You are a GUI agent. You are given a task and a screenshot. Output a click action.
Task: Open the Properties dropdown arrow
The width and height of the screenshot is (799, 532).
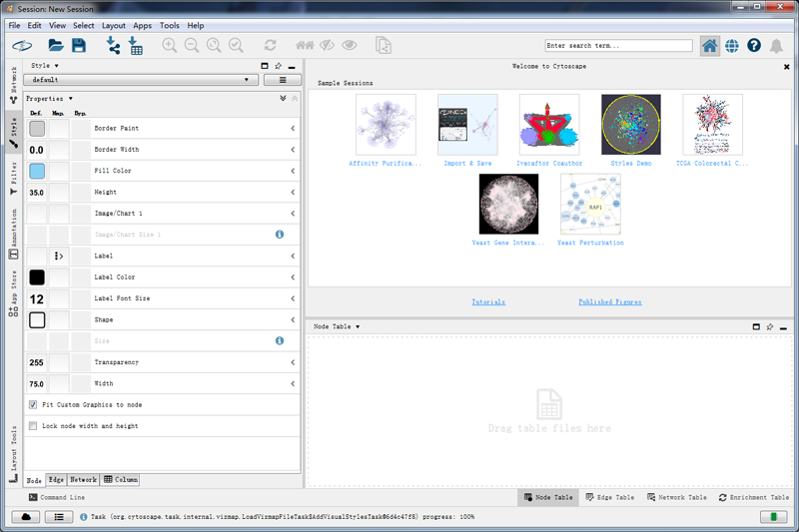[x=71, y=99]
